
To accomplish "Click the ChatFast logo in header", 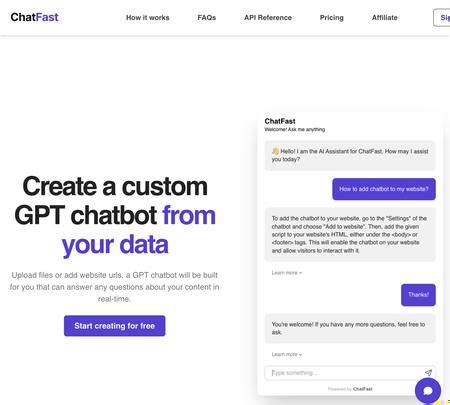I will point(34,17).
